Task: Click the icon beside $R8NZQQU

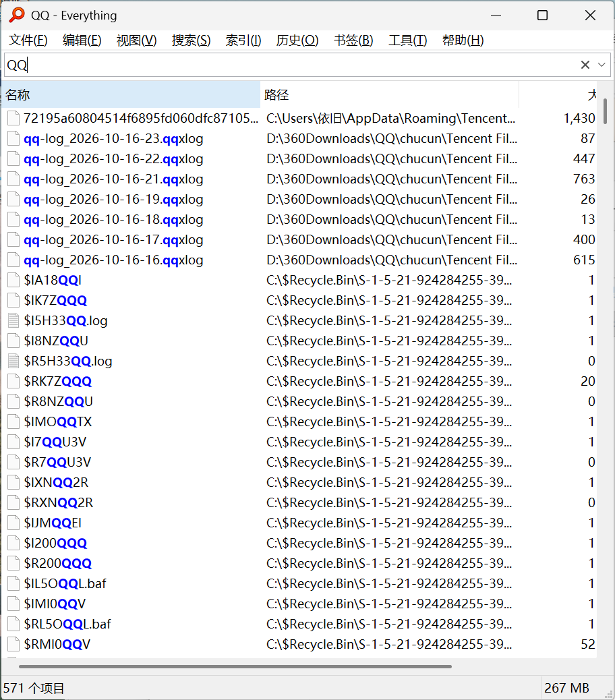Action: tap(14, 401)
